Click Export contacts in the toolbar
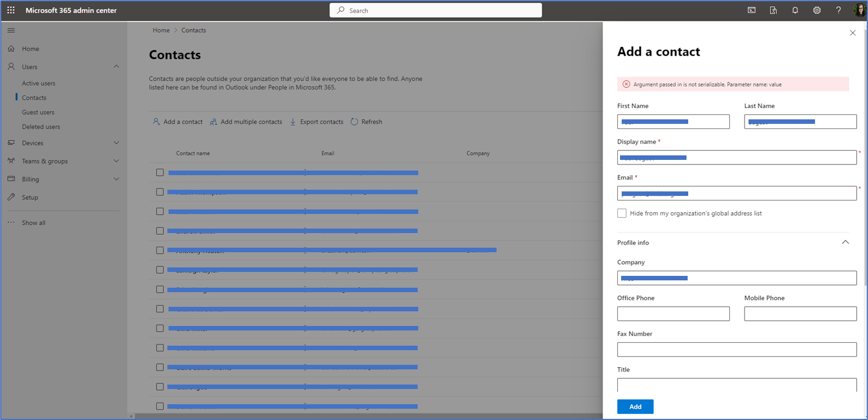This screenshot has width=868, height=420. pos(316,122)
